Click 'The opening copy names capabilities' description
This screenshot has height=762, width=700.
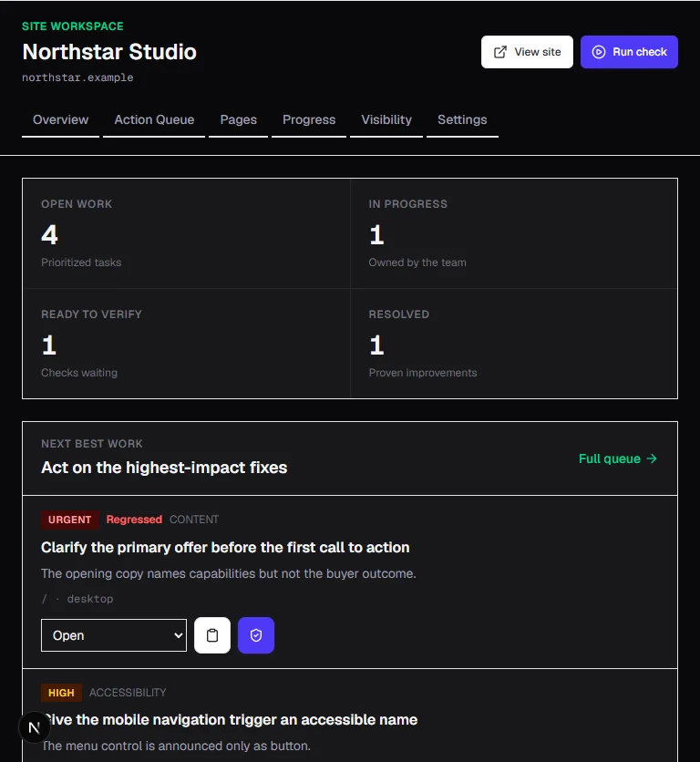pos(229,574)
